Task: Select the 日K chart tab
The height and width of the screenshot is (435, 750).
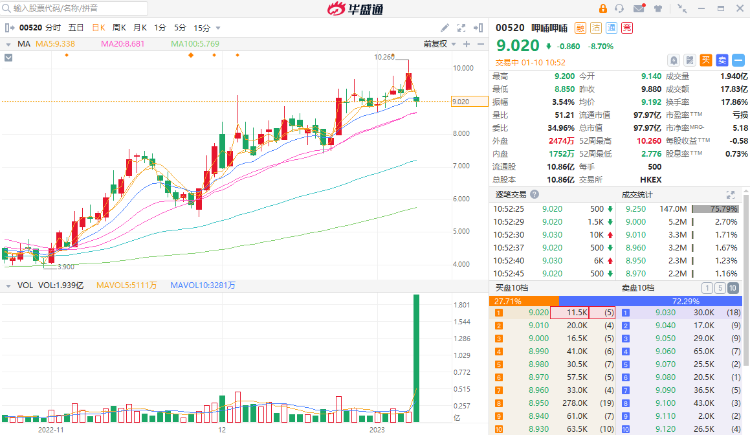Action: pos(99,28)
